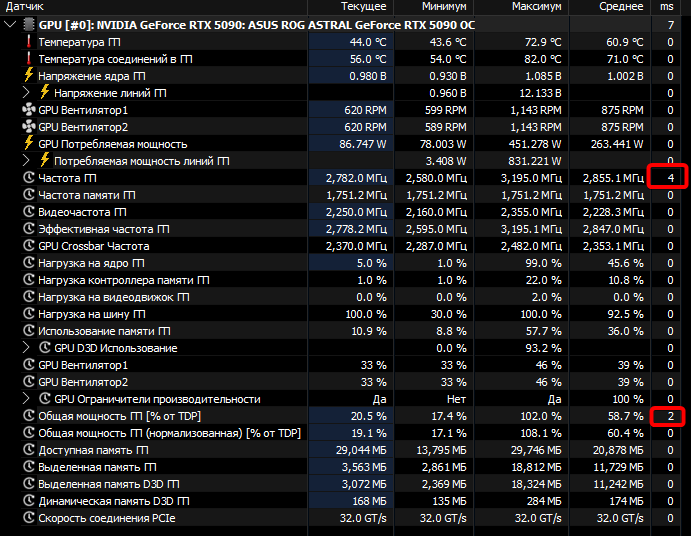
Task: Click the 102.0 % maximum TDP power value
Action: click(x=541, y=416)
